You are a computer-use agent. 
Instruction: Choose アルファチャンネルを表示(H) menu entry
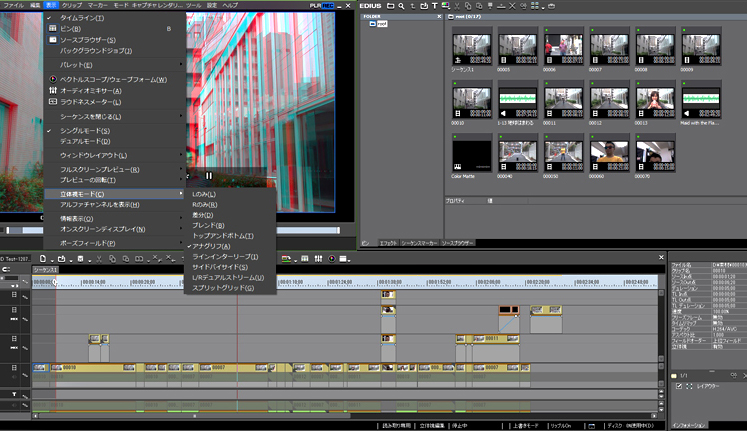coord(114,205)
